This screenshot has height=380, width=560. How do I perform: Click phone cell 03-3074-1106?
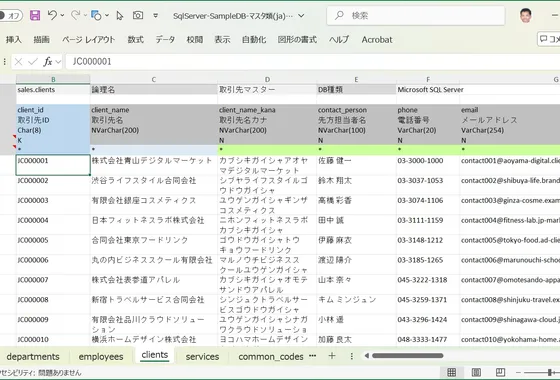[428, 205]
